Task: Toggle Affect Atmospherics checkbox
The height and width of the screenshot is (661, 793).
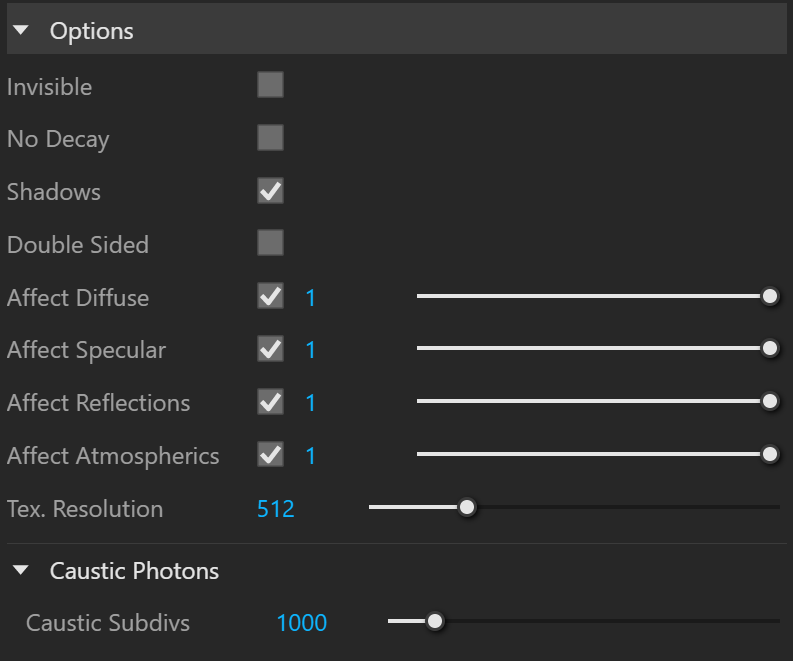Action: tap(270, 455)
